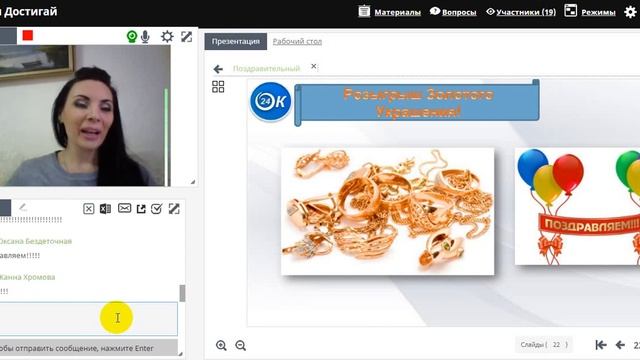Click the Слайды (22) counter

[544, 345]
